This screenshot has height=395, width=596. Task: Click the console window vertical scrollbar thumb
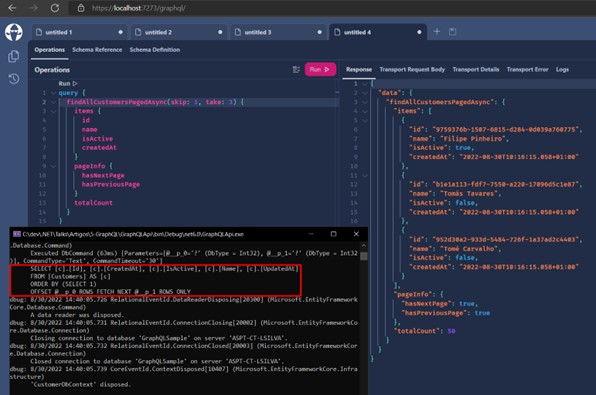363,256
